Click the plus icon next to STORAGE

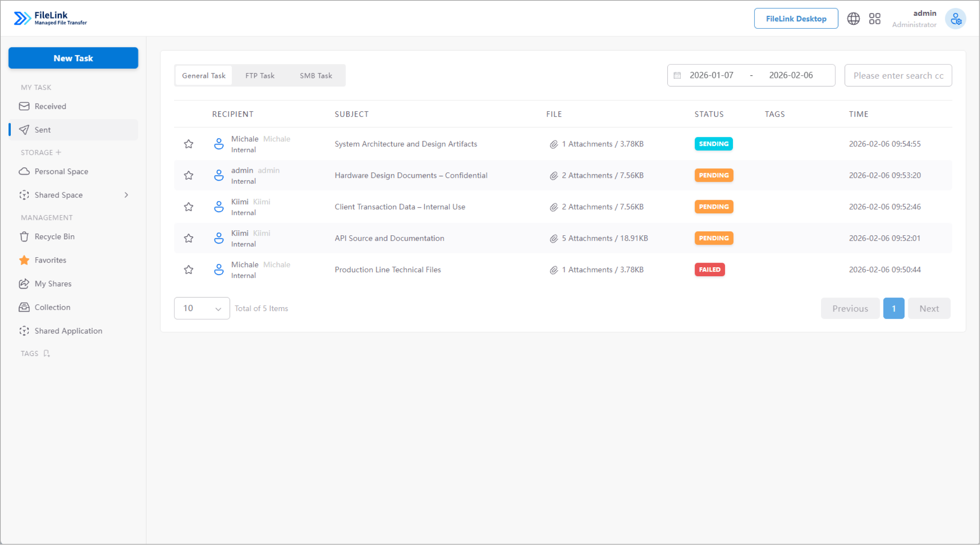59,152
